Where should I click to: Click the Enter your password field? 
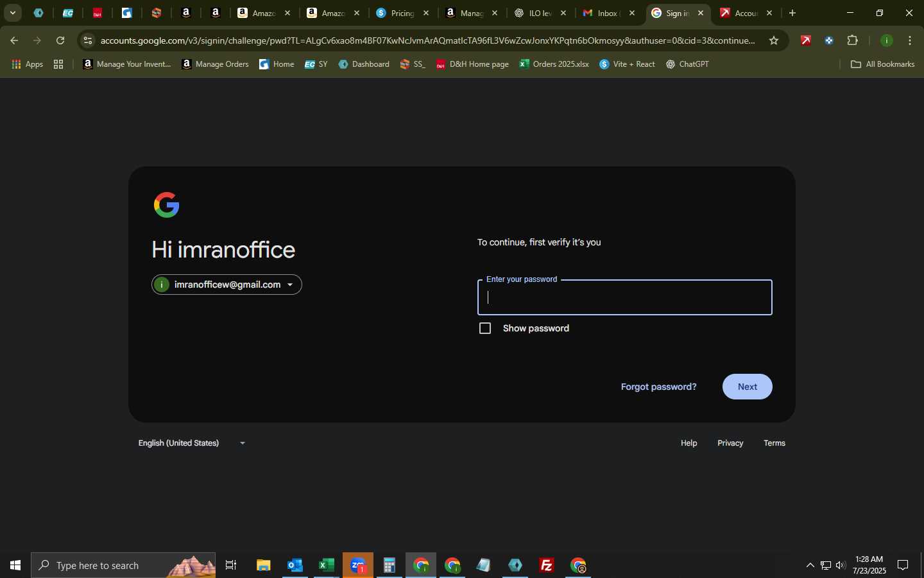[x=624, y=297]
